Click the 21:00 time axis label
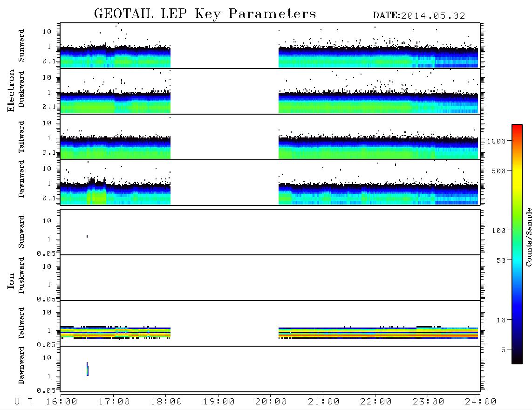Image resolution: width=532 pixels, height=410 pixels. tap(324, 402)
